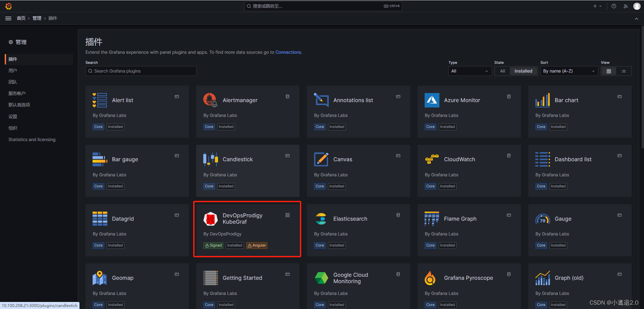Click the Alert list plugin icon

pos(100,100)
